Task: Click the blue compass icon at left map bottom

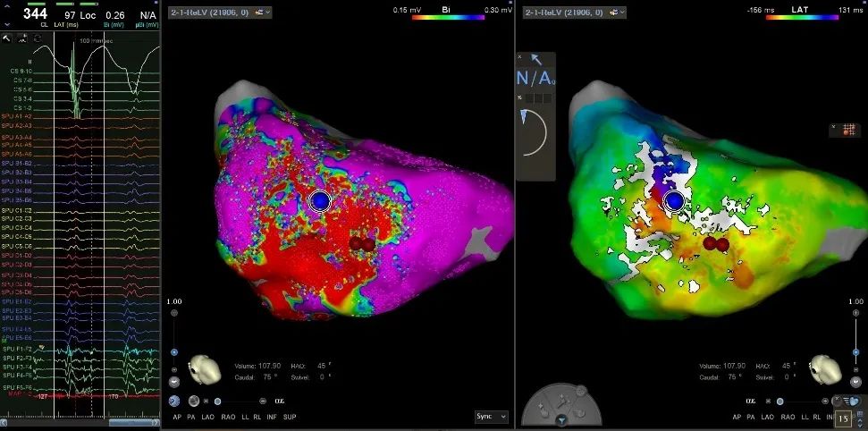Action: (174, 402)
